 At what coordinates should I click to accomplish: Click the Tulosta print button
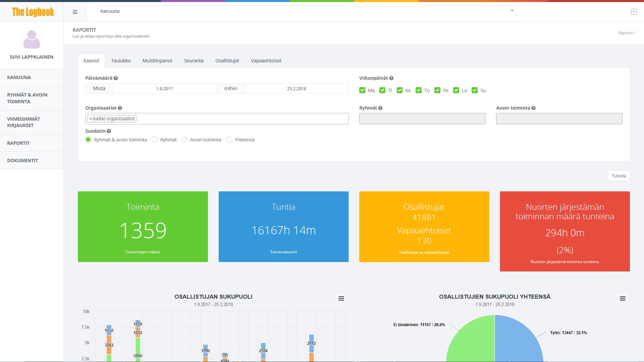619,176
